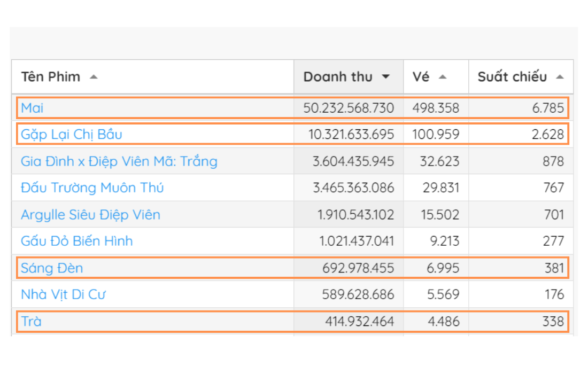Image resolution: width=588 pixels, height=374 pixels.
Task: Sort by the Doanh thu header
Action: coord(338,77)
